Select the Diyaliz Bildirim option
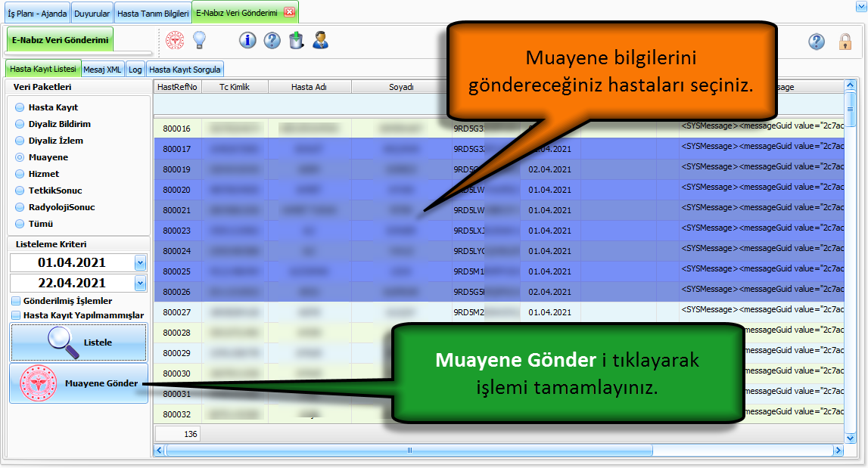 click(x=20, y=124)
